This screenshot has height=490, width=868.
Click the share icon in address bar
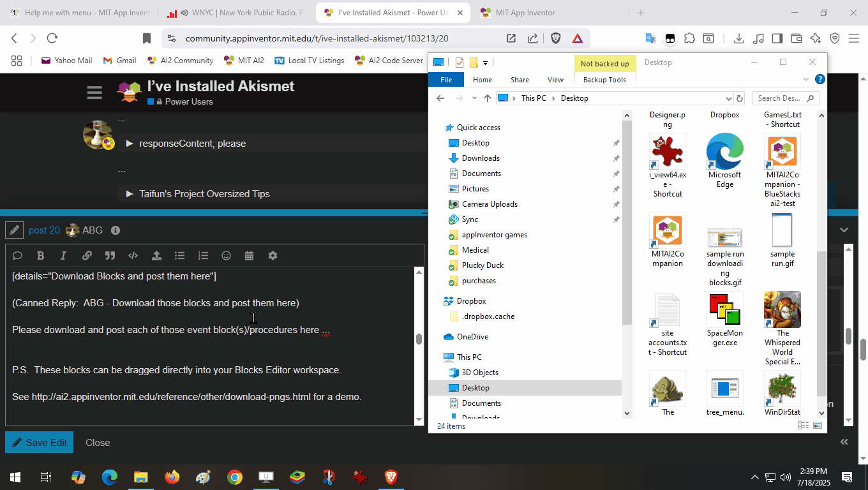533,38
